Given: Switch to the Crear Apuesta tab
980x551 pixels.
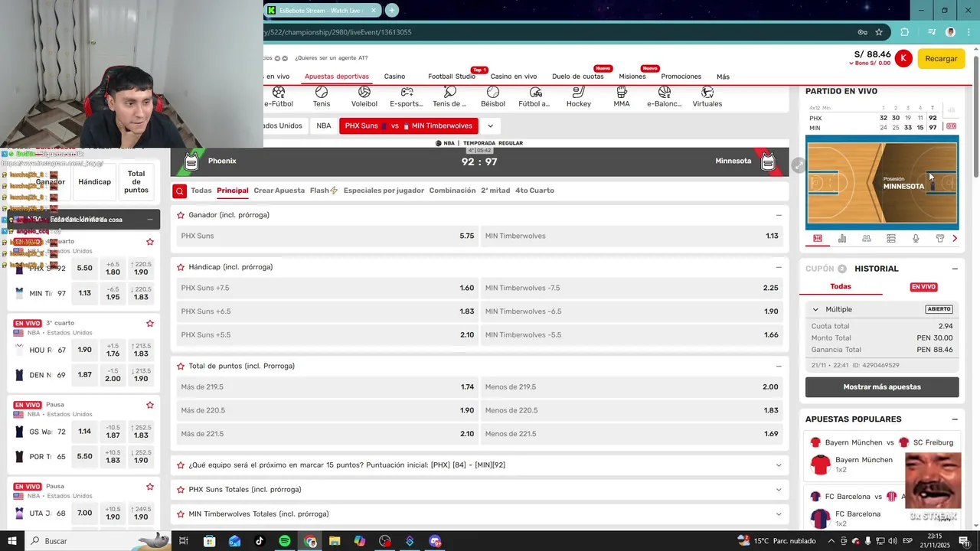Looking at the screenshot, I should (279, 191).
